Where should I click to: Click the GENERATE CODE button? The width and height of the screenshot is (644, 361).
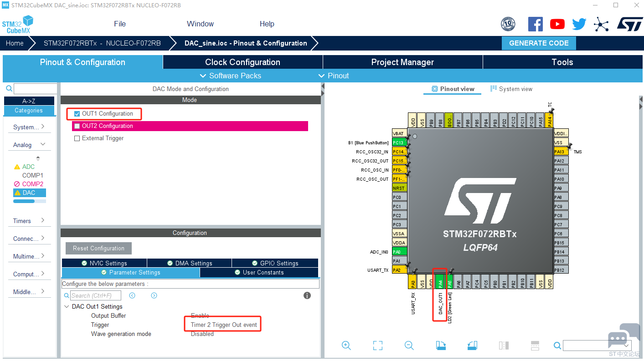tap(539, 43)
